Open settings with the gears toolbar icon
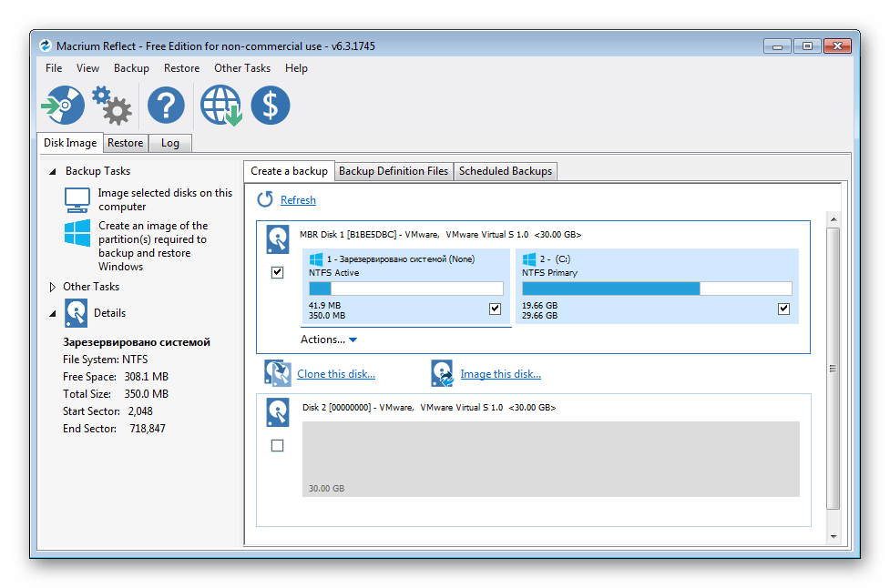The width and height of the screenshot is (890, 588). click(x=112, y=106)
